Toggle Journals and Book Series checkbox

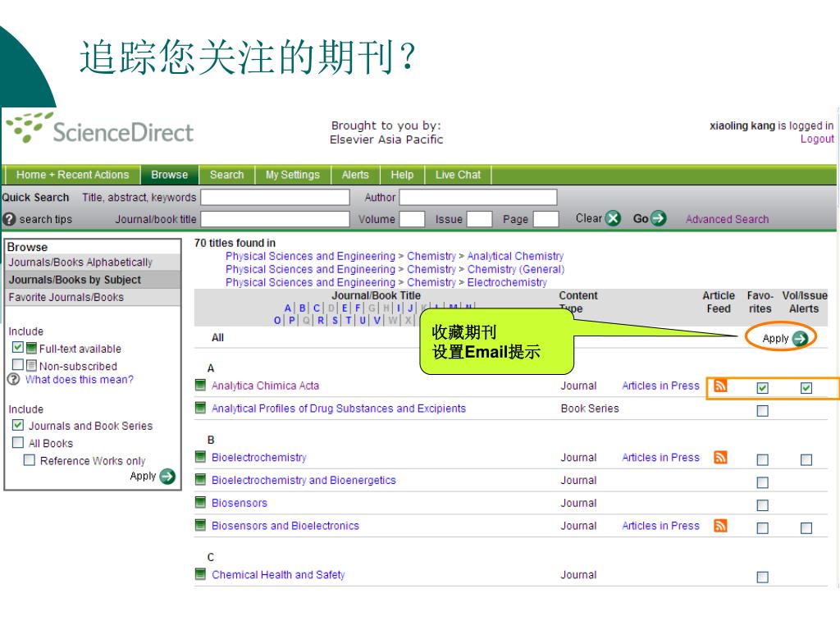click(18, 426)
